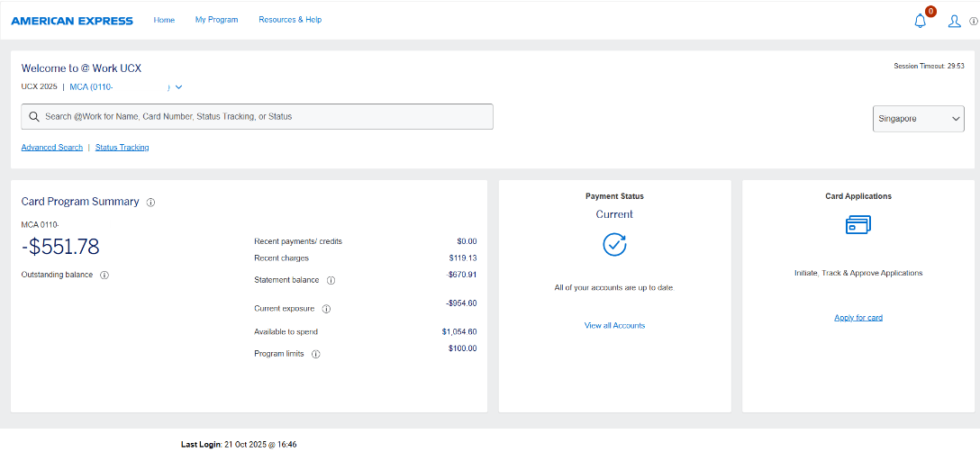Click info icon next to Card Program Summary
This screenshot has height=461, width=980.
pos(150,203)
